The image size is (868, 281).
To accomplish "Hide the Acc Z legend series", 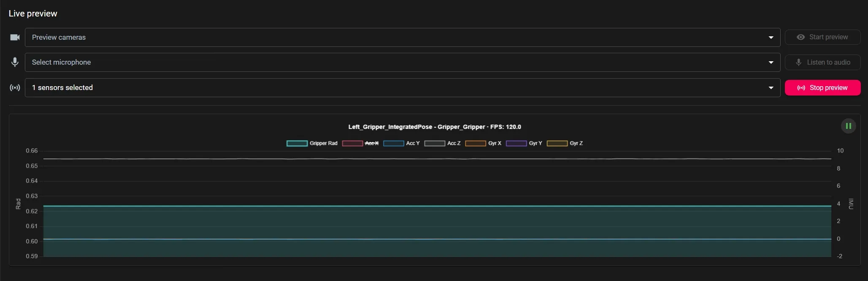I will pyautogui.click(x=443, y=143).
